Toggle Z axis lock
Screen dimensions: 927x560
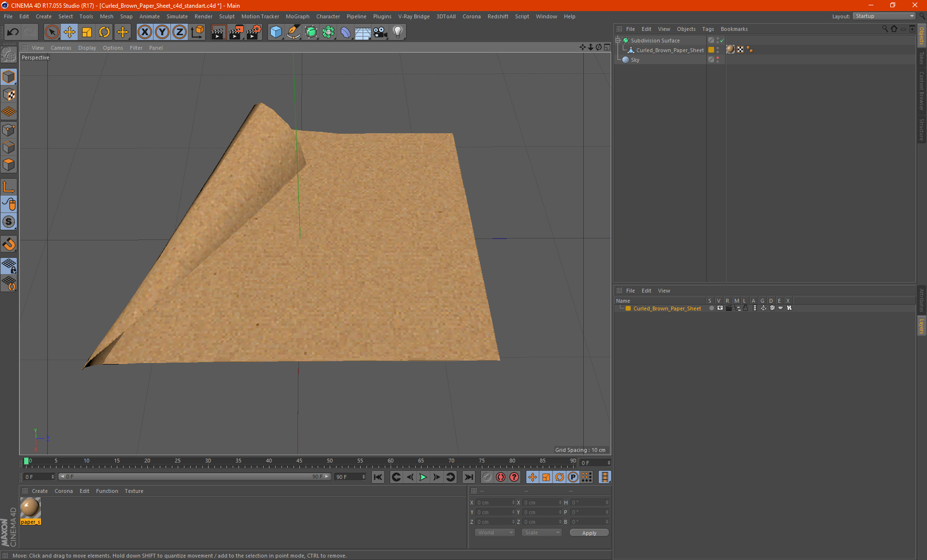pyautogui.click(x=180, y=32)
